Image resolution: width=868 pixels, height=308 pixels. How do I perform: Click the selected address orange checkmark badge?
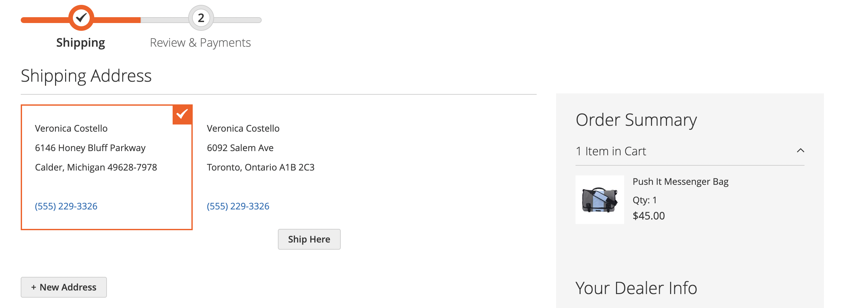point(182,115)
